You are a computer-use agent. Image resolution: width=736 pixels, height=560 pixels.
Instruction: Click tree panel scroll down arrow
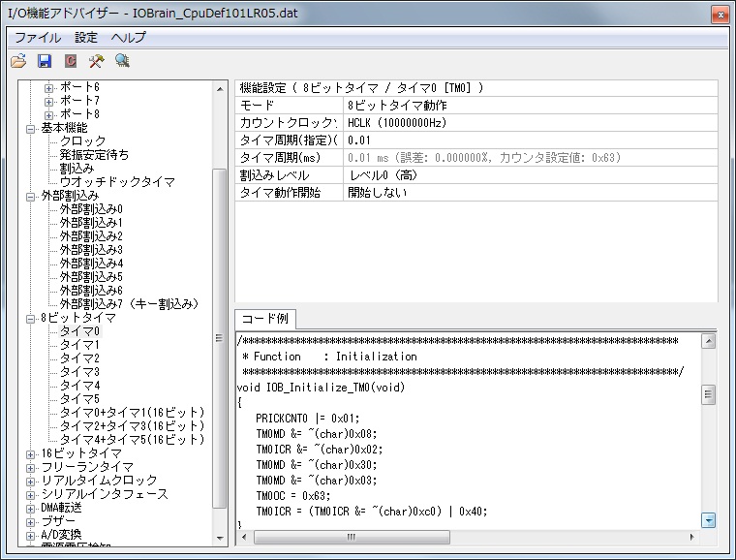(220, 539)
